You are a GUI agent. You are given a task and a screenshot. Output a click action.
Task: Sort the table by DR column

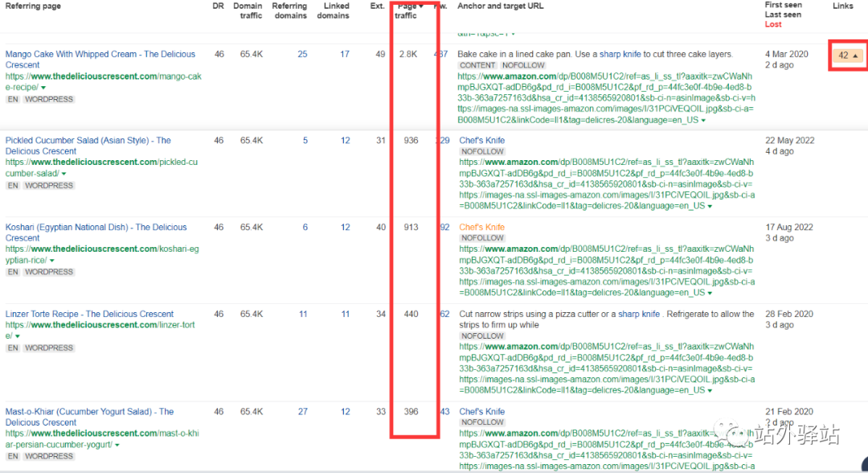pyautogui.click(x=219, y=6)
